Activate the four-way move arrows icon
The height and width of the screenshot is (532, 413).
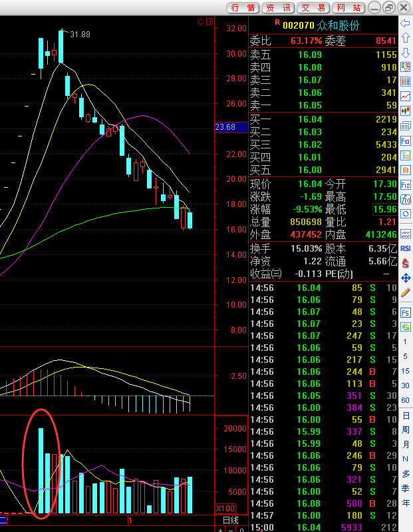pos(406,278)
